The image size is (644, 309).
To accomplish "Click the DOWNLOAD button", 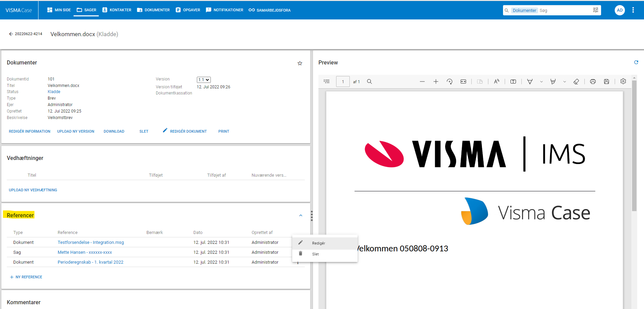I will coord(114,131).
